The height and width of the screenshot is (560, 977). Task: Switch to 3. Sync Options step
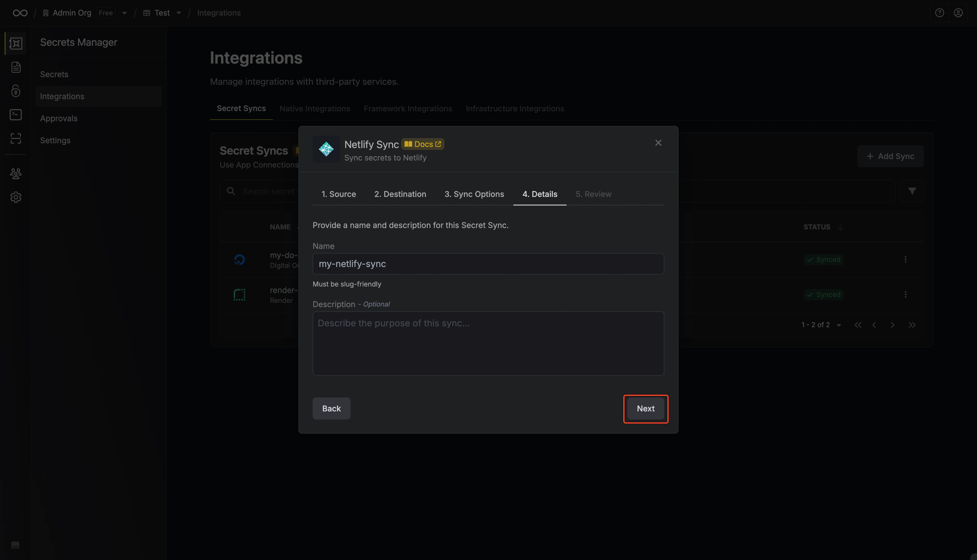(474, 194)
